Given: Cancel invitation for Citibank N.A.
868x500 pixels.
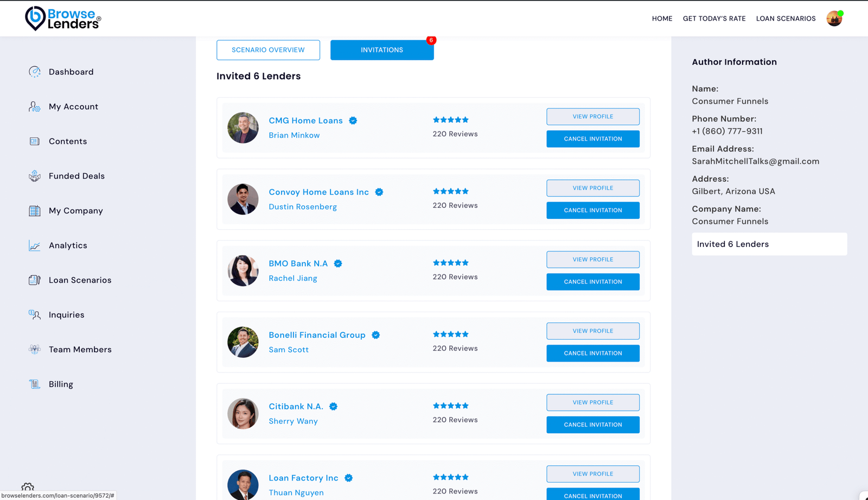Looking at the screenshot, I should [593, 425].
